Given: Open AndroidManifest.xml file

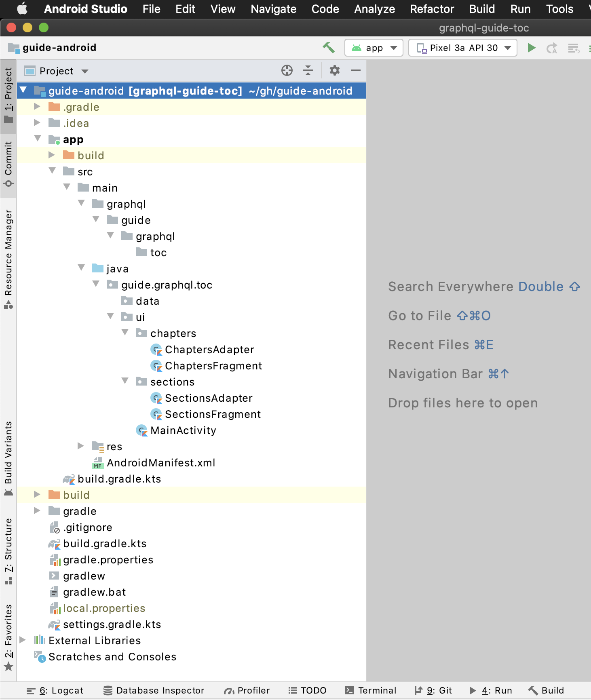Looking at the screenshot, I should [x=154, y=463].
